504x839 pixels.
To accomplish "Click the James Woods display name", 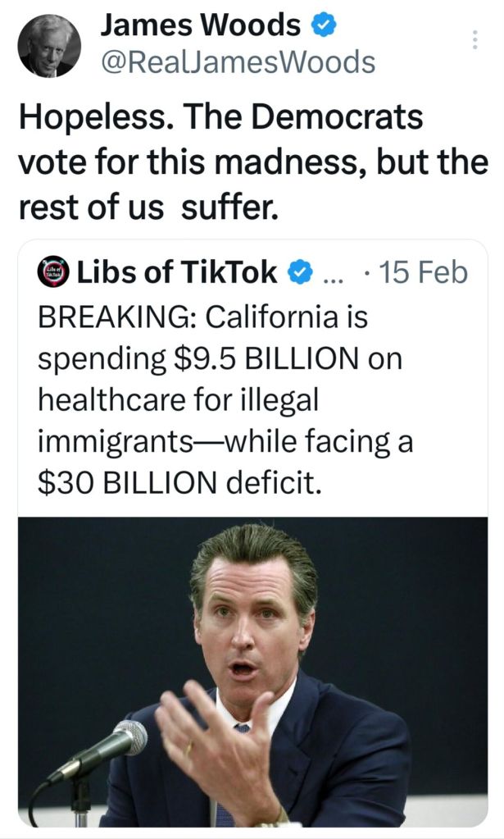I will (x=200, y=27).
